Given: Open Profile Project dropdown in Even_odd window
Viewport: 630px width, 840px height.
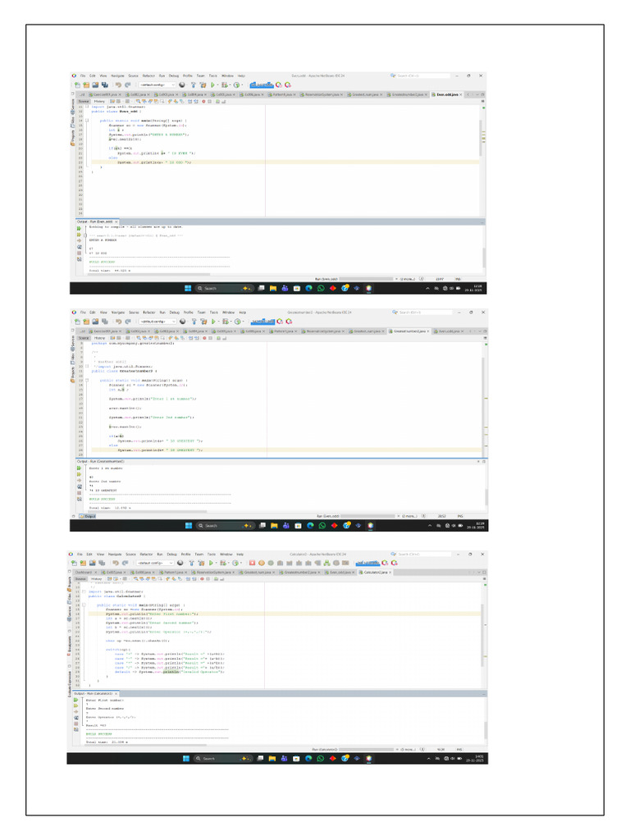Looking at the screenshot, I should [243, 84].
